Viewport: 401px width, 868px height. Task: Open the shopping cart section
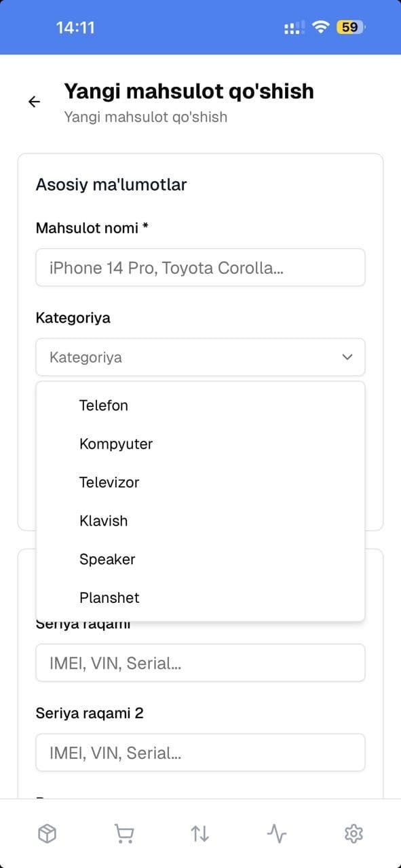point(124,833)
